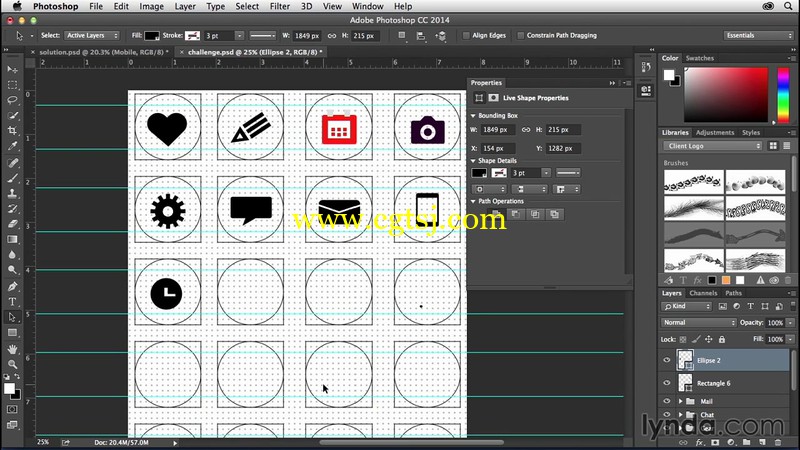Select the Zoom tool

12,364
